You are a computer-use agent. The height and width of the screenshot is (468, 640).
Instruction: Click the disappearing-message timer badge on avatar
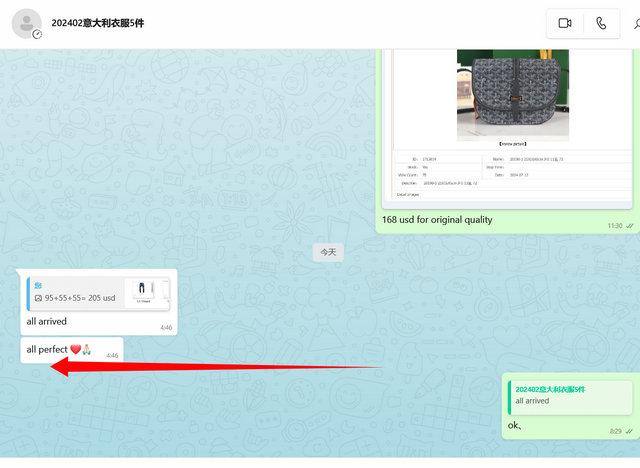(x=37, y=34)
